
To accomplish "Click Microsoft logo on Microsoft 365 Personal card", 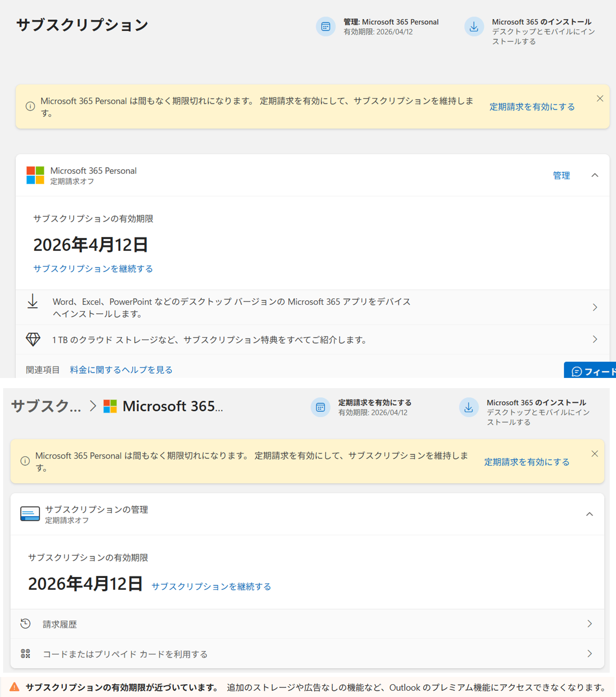I will click(x=35, y=175).
